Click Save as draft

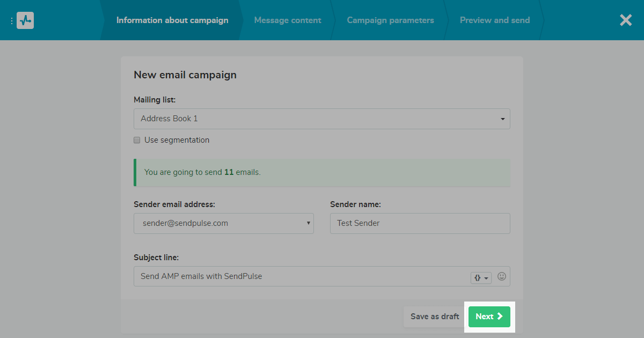435,317
